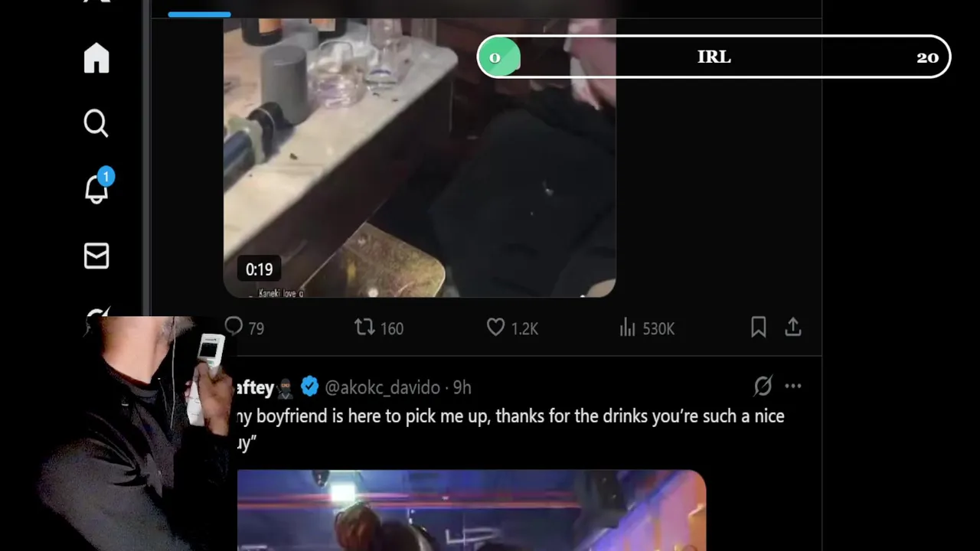
Task: Open the Home icon in sidebar
Action: click(x=96, y=58)
